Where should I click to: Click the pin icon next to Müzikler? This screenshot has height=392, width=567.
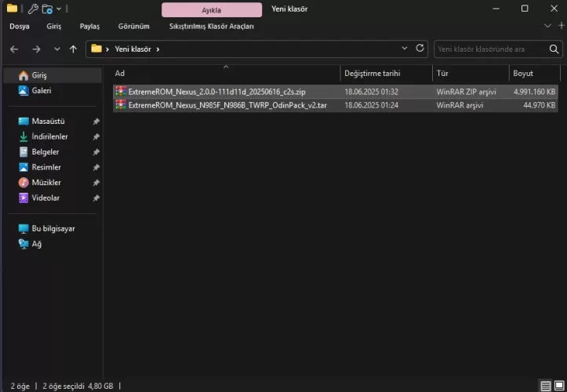click(96, 183)
